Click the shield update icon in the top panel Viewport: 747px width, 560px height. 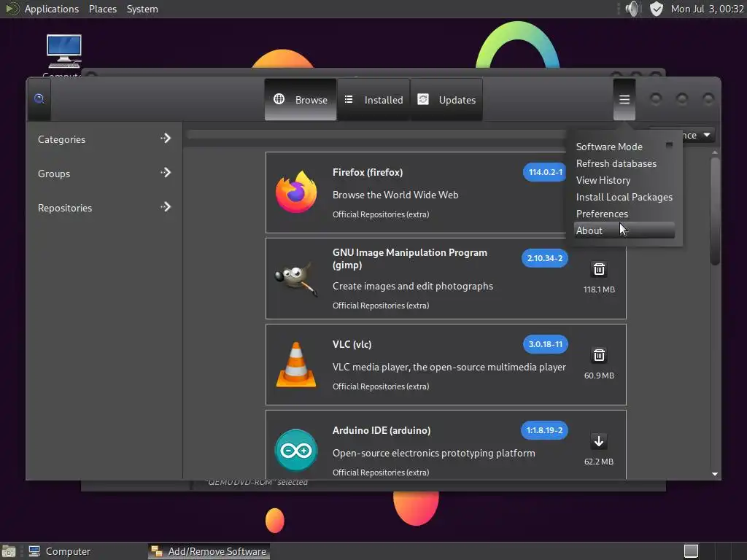coord(657,9)
